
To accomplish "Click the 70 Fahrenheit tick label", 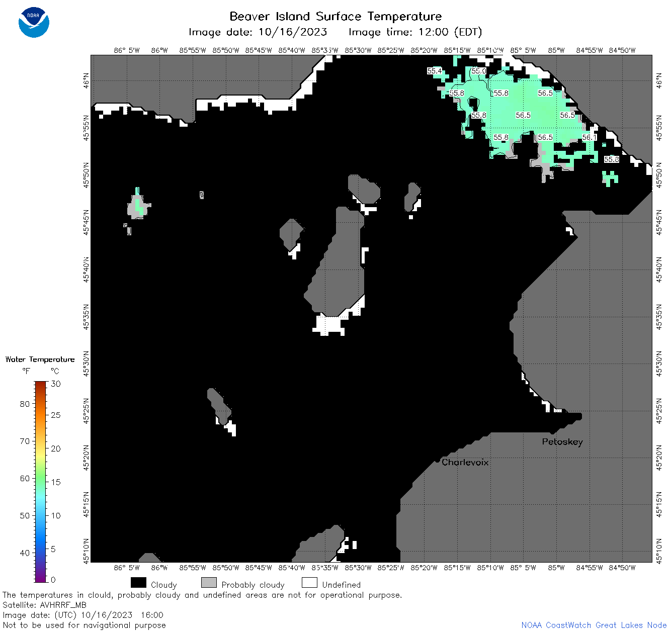I will (25, 441).
